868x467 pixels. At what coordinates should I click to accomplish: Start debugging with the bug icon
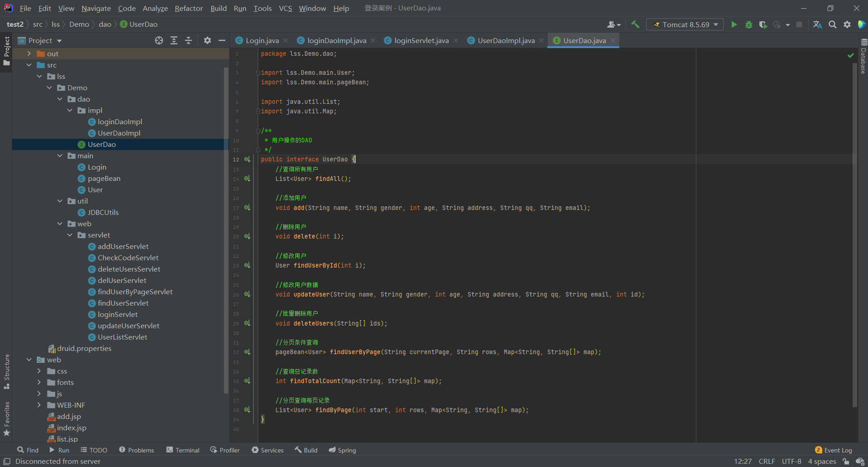pyautogui.click(x=748, y=24)
